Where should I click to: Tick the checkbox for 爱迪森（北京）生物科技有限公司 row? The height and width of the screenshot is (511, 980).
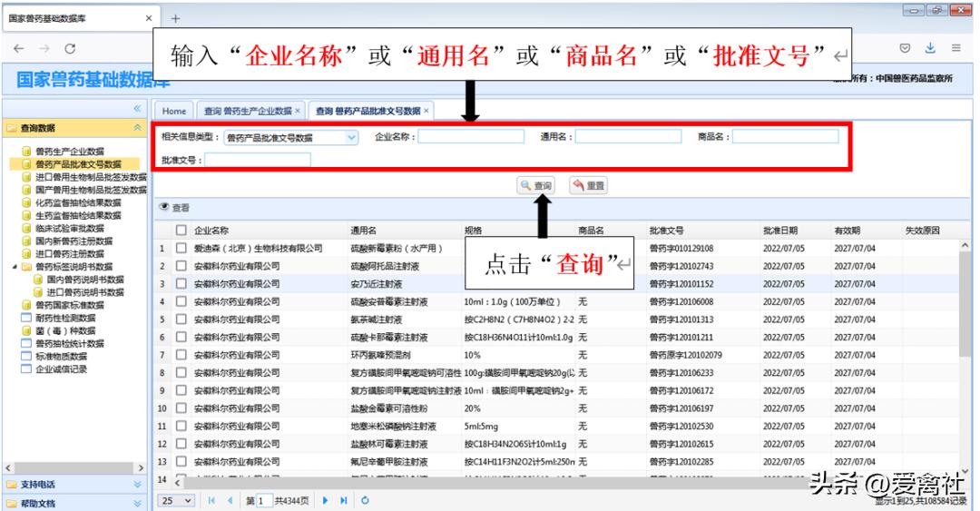[181, 248]
